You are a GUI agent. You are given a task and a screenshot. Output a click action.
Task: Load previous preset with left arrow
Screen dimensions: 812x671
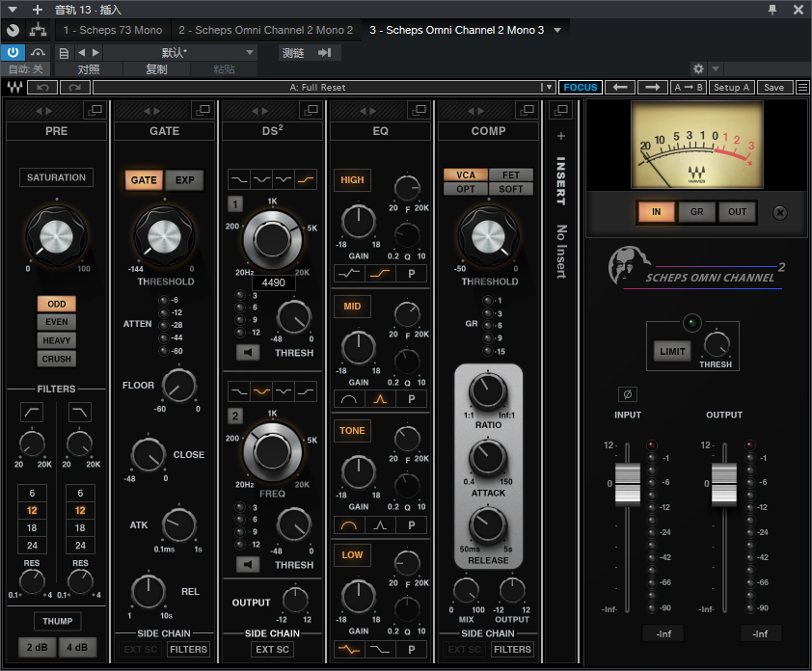620,87
